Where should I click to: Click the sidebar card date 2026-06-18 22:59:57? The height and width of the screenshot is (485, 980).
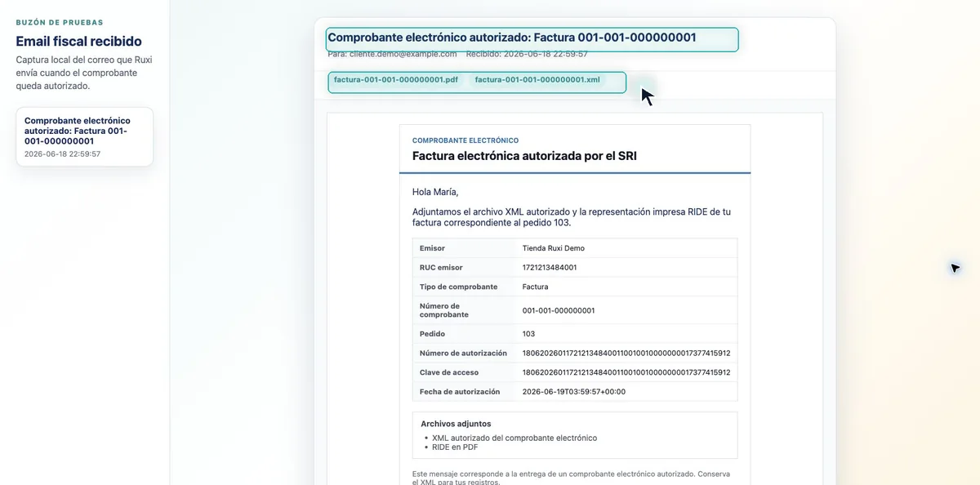coord(62,154)
